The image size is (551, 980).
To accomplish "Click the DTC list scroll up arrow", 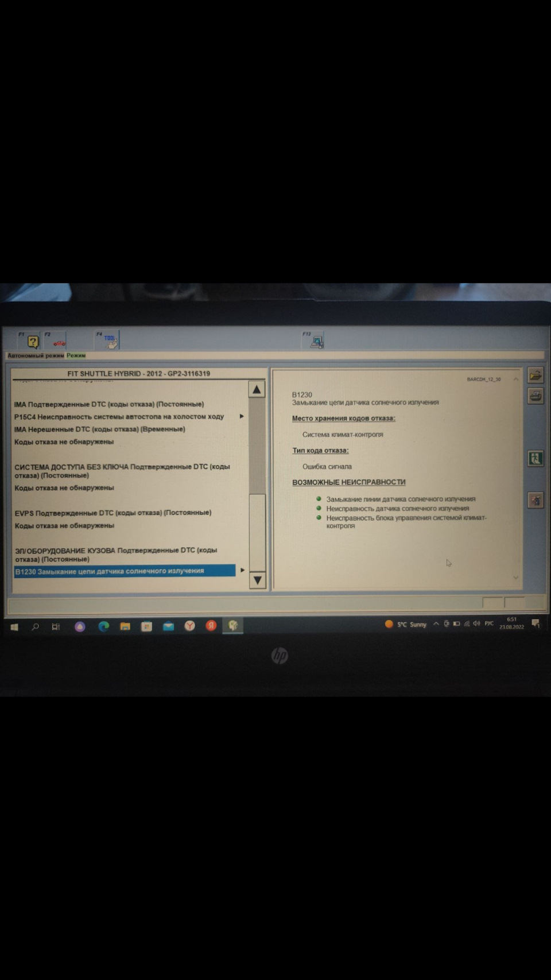I will [x=257, y=390].
